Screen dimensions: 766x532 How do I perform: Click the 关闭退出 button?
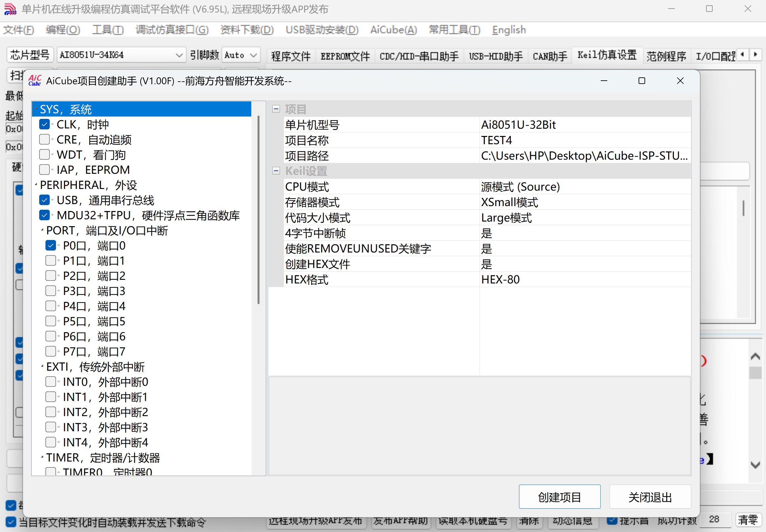coord(650,497)
